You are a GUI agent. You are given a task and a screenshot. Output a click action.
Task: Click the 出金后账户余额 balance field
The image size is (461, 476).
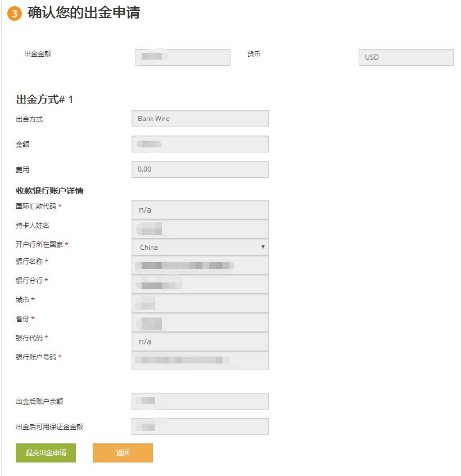coord(200,401)
